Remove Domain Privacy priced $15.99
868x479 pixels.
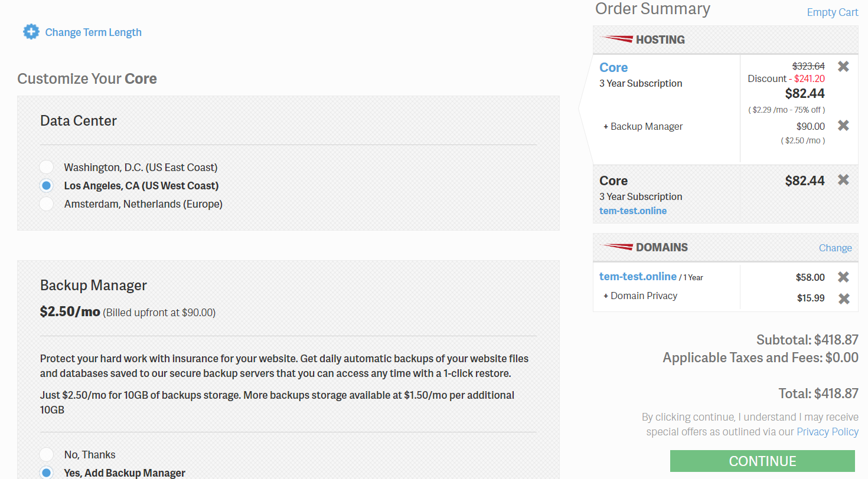pos(843,298)
